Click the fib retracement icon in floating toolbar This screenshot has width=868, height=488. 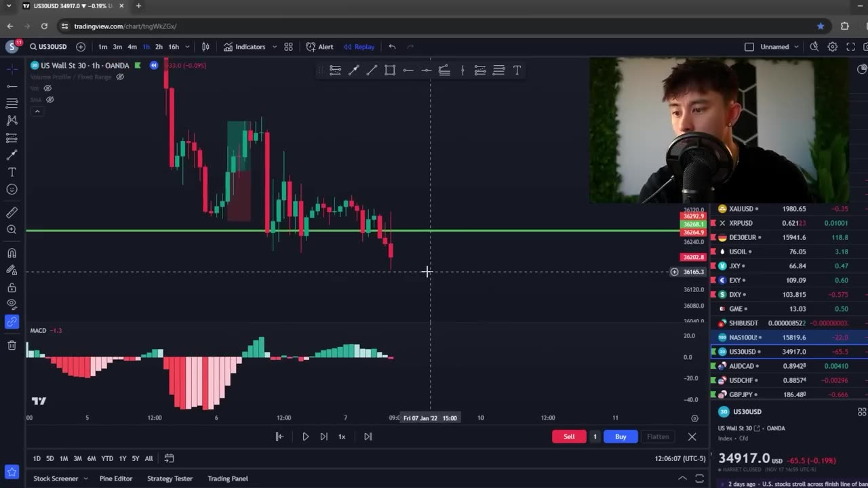pos(335,70)
